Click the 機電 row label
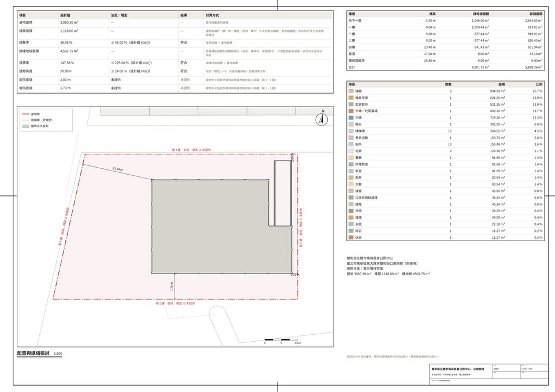The height and width of the screenshot is (392, 555). [x=358, y=204]
